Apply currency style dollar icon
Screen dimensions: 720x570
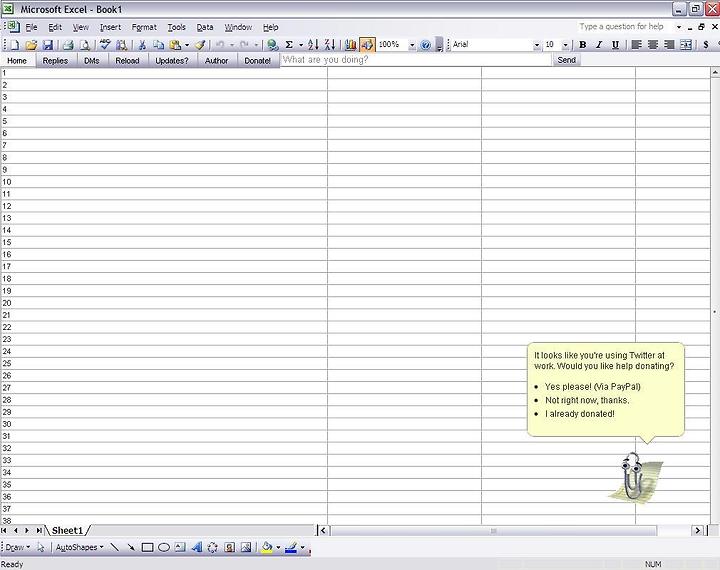pos(706,45)
